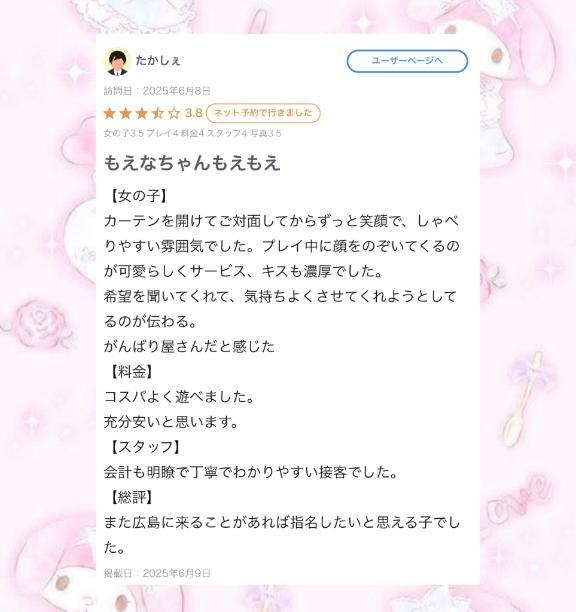576x612 pixels.
Task: Click the 3.8 rating score
Action: (x=194, y=113)
